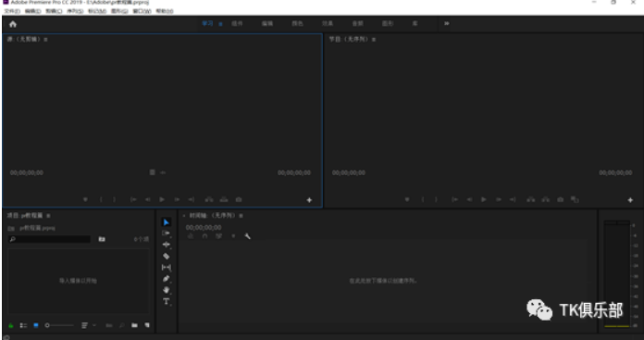Open Project panel sort icons dropdown
This screenshot has height=340, width=644.
88,325
